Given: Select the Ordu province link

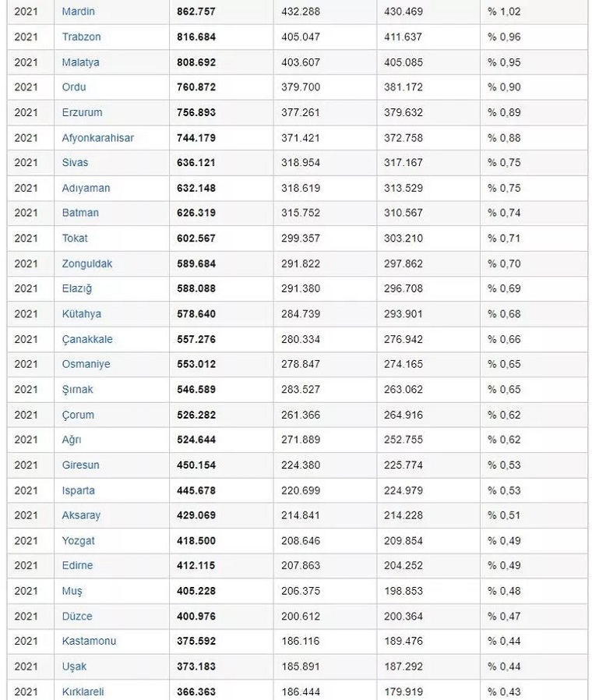Looking at the screenshot, I should click(x=74, y=87).
